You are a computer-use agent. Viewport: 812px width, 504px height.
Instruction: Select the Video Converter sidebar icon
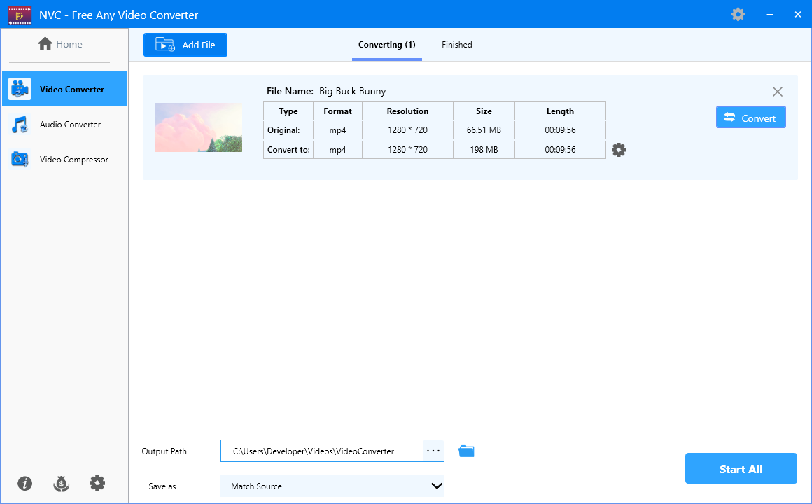point(20,89)
